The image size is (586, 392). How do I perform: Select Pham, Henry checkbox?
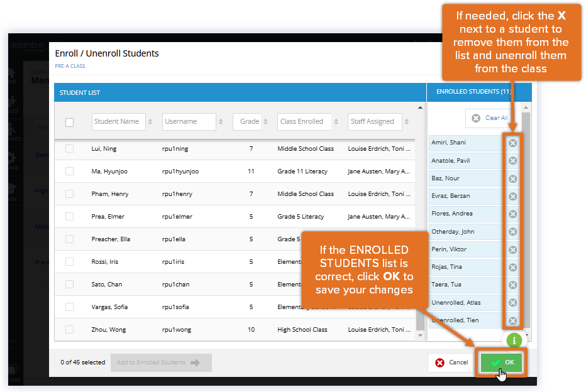click(x=70, y=193)
